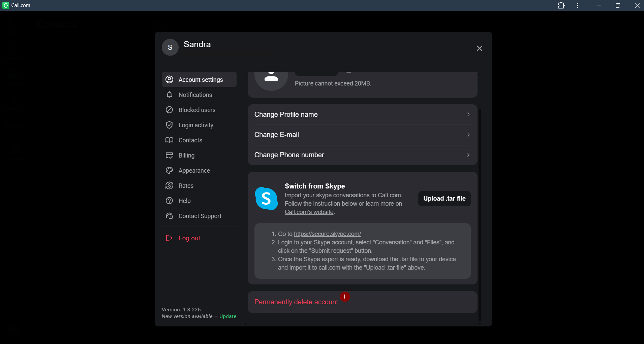The width and height of the screenshot is (644, 344).
Task: Click the green Update link
Action: (228, 316)
